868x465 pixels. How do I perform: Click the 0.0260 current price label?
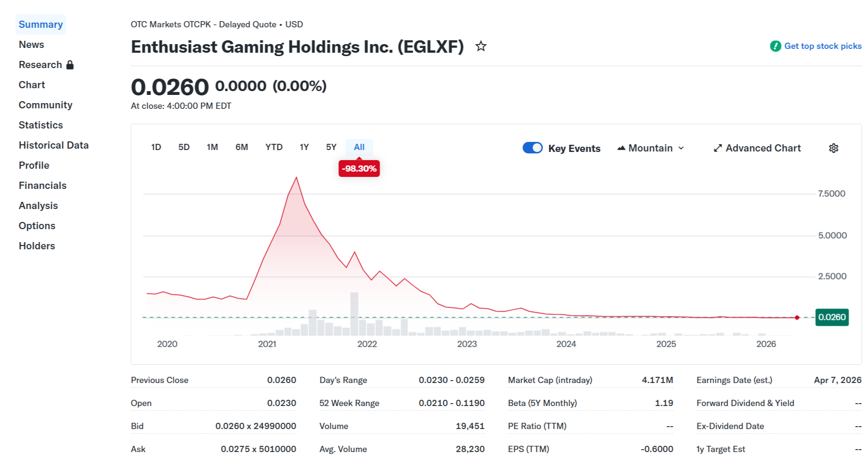(x=832, y=317)
